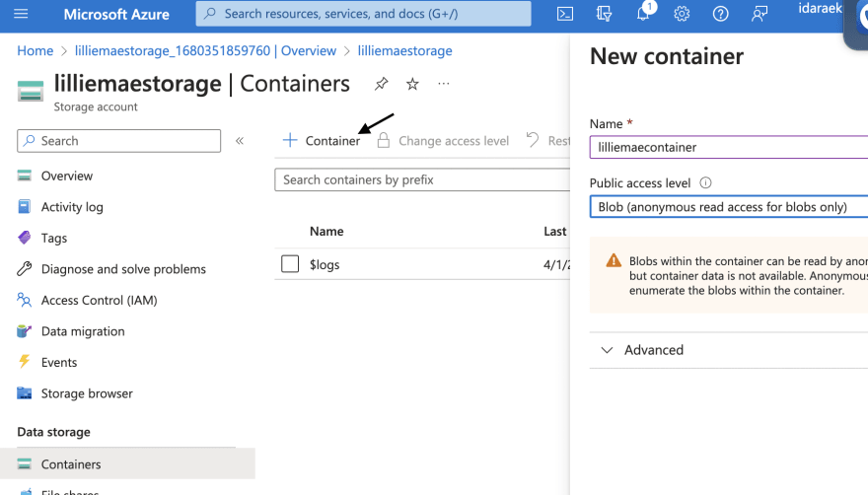The width and height of the screenshot is (868, 495).
Task: Click the Data storage section heading
Action: coord(53,431)
